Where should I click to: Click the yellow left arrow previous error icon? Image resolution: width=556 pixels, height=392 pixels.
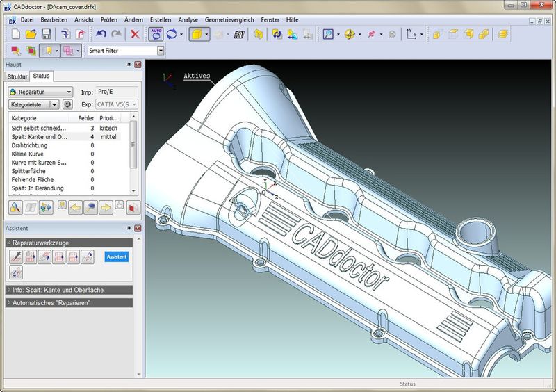75,208
